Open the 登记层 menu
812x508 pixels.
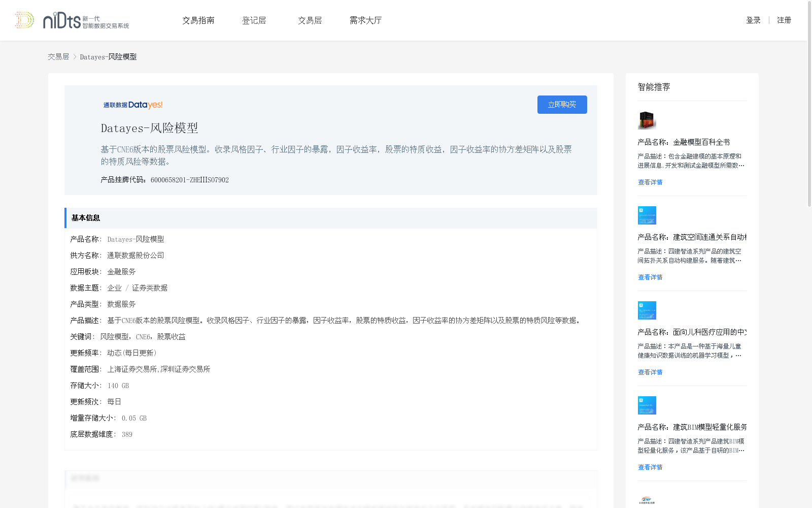[x=254, y=20]
